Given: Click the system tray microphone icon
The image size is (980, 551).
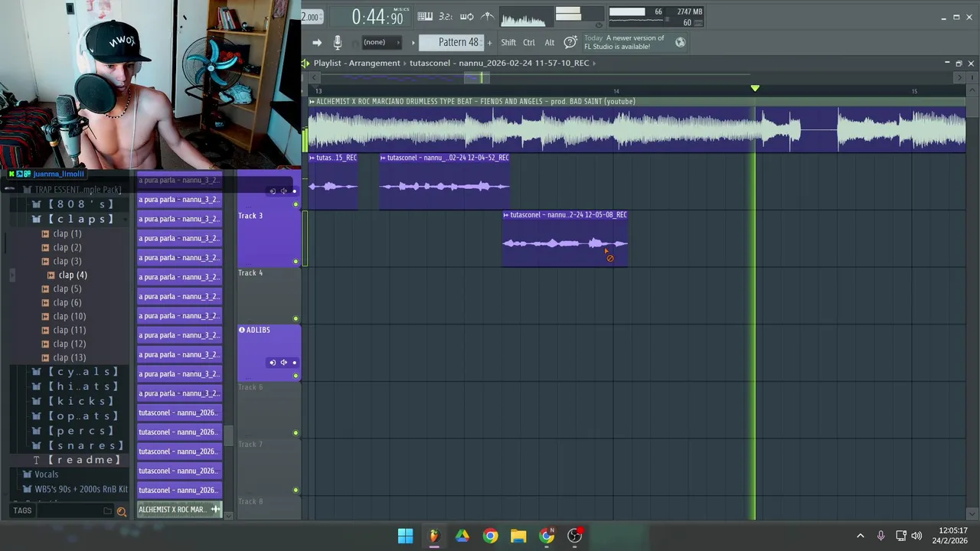Looking at the screenshot, I should coord(880,536).
